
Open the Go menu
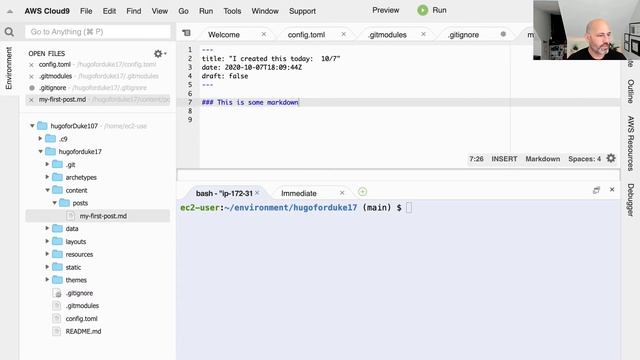(183, 11)
